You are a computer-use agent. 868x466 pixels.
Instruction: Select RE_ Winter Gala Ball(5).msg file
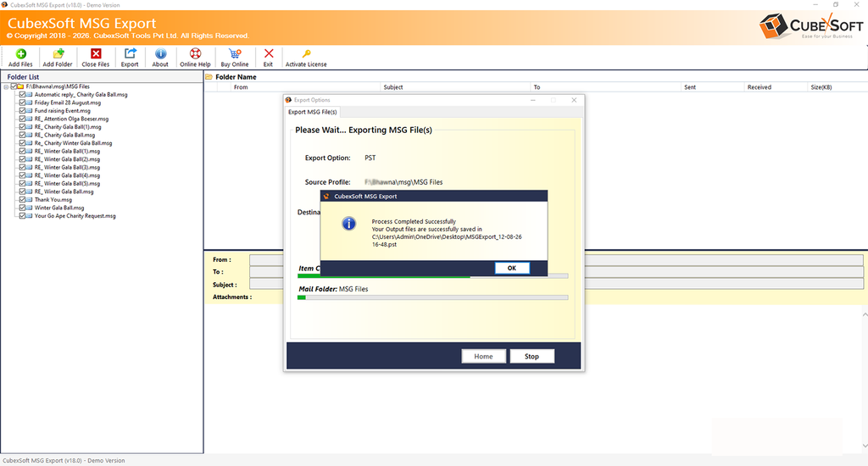[67, 183]
